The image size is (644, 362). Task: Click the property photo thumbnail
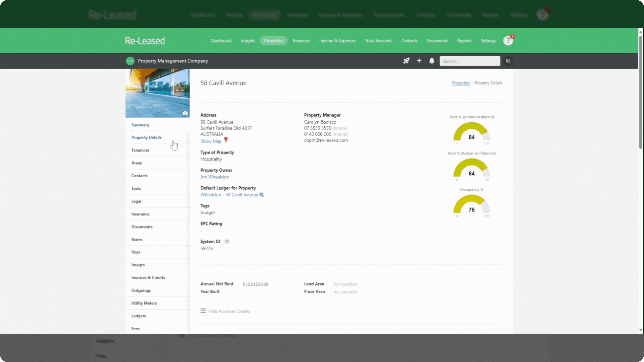pos(157,93)
